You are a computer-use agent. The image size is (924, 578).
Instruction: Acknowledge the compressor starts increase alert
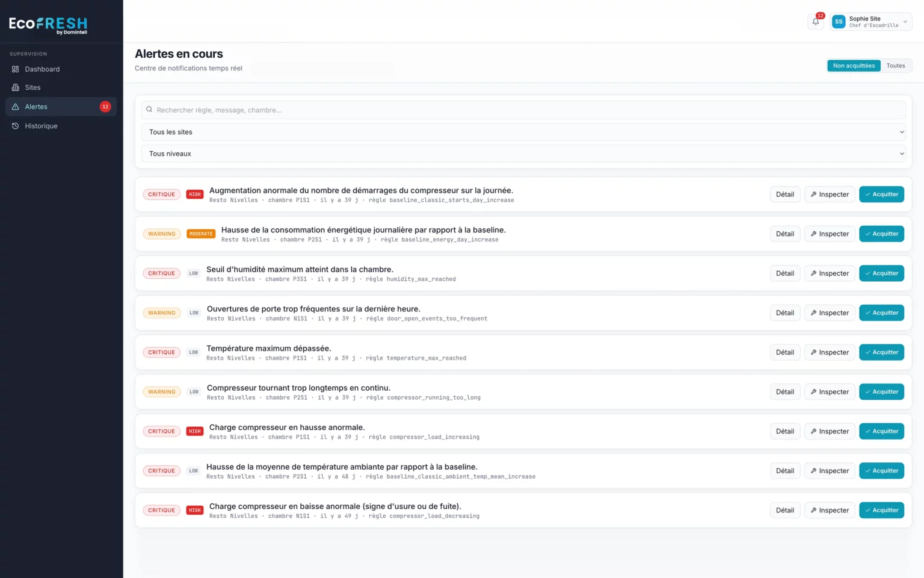(881, 194)
